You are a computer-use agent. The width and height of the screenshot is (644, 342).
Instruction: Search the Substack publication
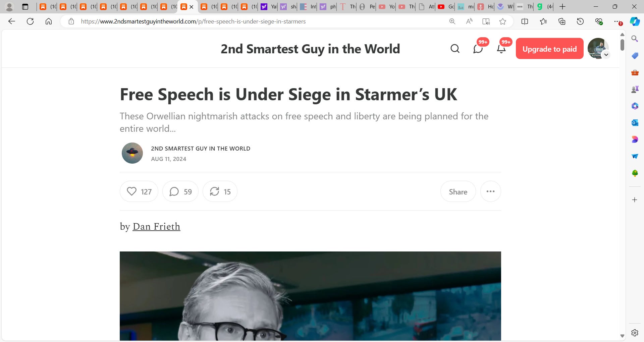tap(455, 49)
